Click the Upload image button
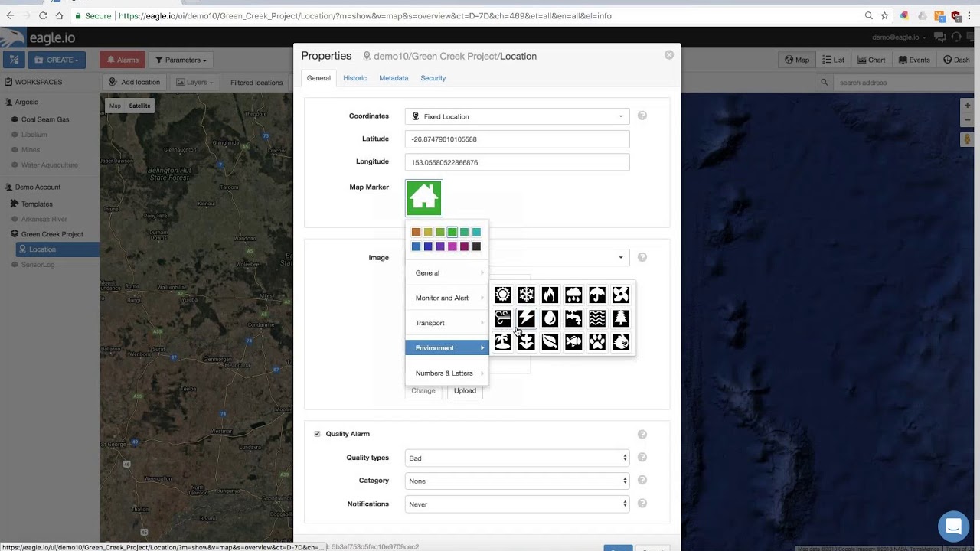The height and width of the screenshot is (551, 980). [x=465, y=390]
